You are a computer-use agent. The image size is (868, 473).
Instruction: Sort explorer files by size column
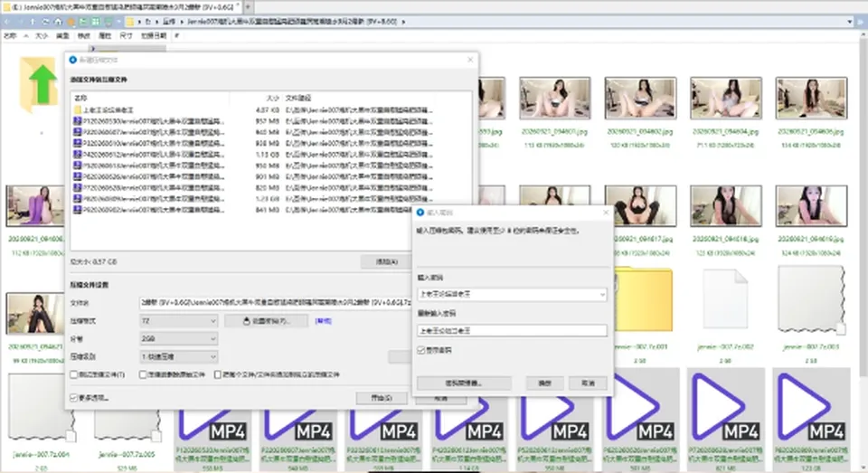click(42, 36)
